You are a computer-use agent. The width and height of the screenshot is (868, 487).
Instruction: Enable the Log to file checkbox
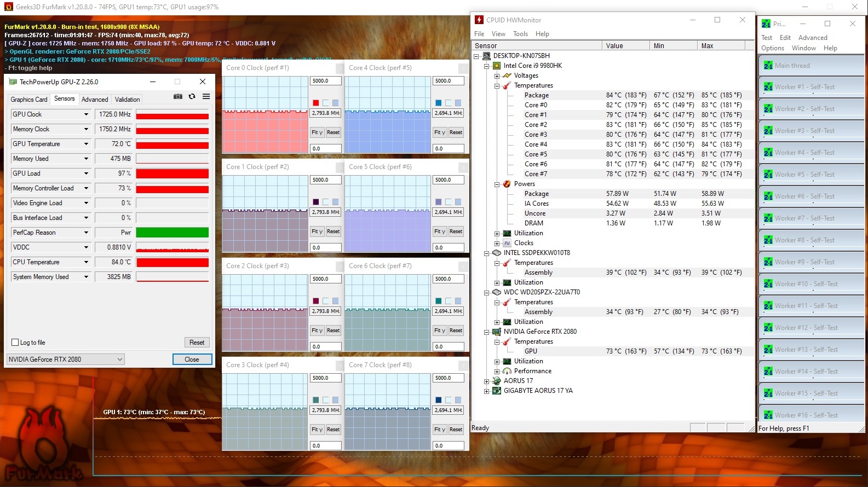(x=15, y=343)
